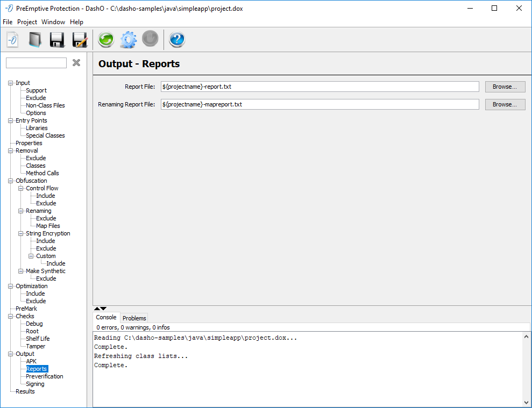Image resolution: width=532 pixels, height=408 pixels.
Task: Select Signing in the Output tree
Action: click(35, 384)
